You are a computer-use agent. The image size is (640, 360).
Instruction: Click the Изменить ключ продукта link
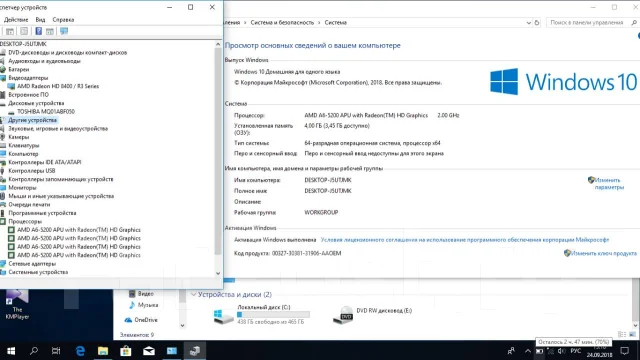click(603, 253)
